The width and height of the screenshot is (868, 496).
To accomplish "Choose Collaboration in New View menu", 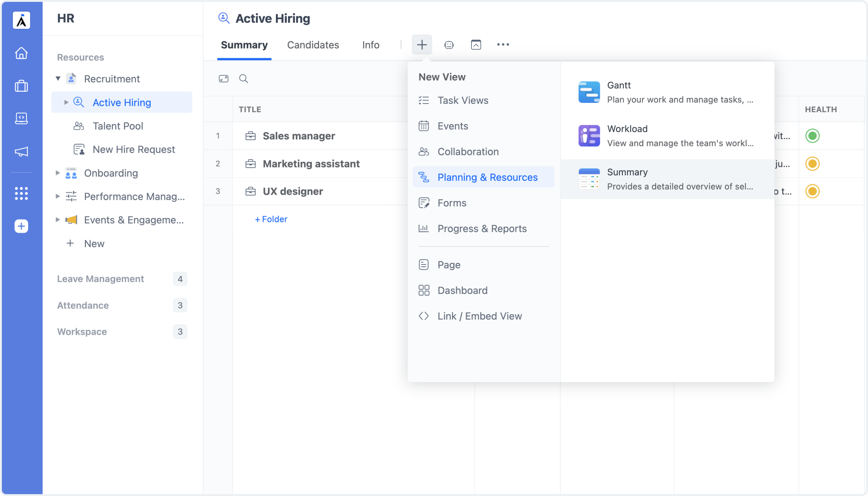I will 483,152.
